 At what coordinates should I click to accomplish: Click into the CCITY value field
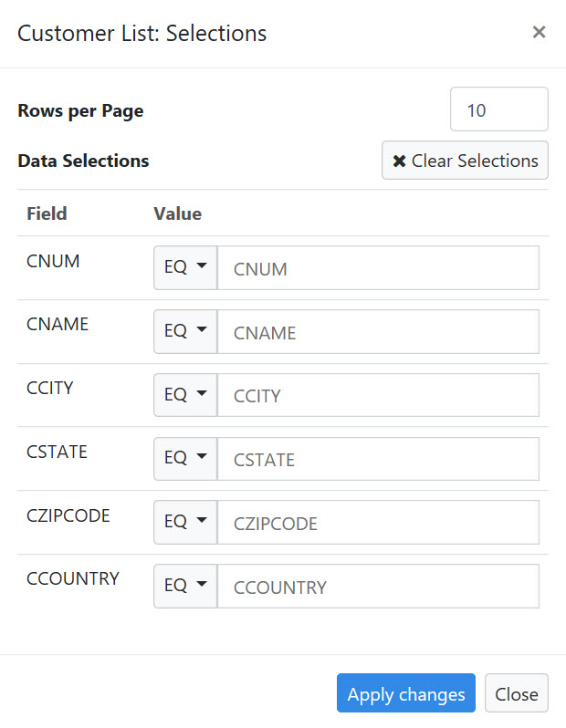tap(378, 395)
